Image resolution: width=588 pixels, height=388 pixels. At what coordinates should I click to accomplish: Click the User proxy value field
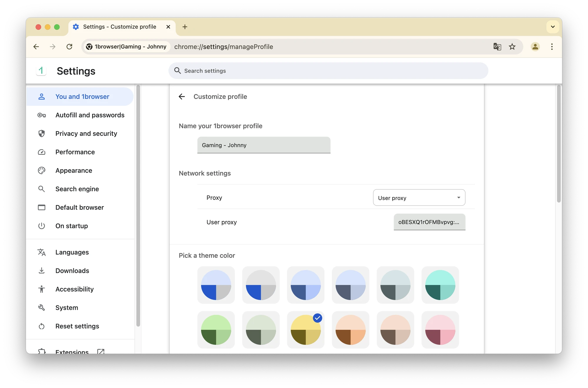point(429,222)
